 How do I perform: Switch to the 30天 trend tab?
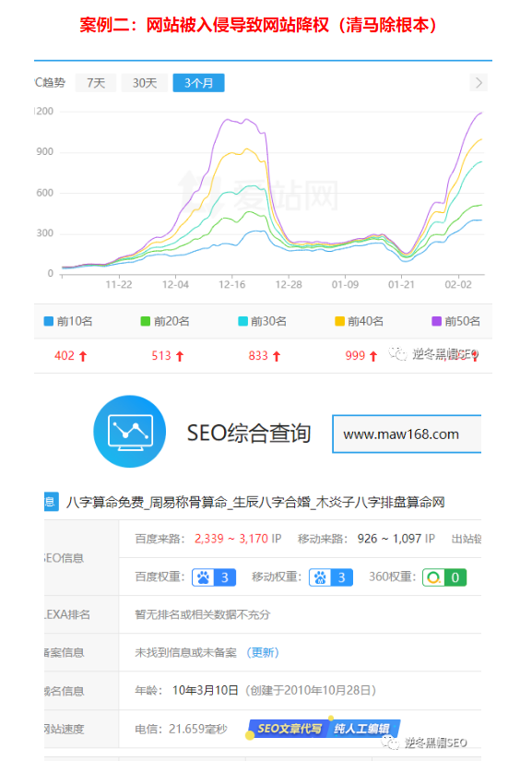pos(145,83)
